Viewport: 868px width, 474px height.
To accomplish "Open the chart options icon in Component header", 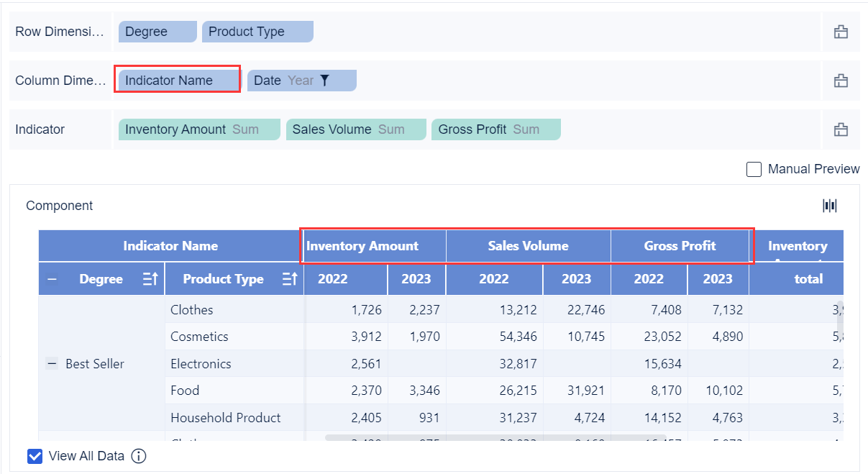I will pos(829,206).
